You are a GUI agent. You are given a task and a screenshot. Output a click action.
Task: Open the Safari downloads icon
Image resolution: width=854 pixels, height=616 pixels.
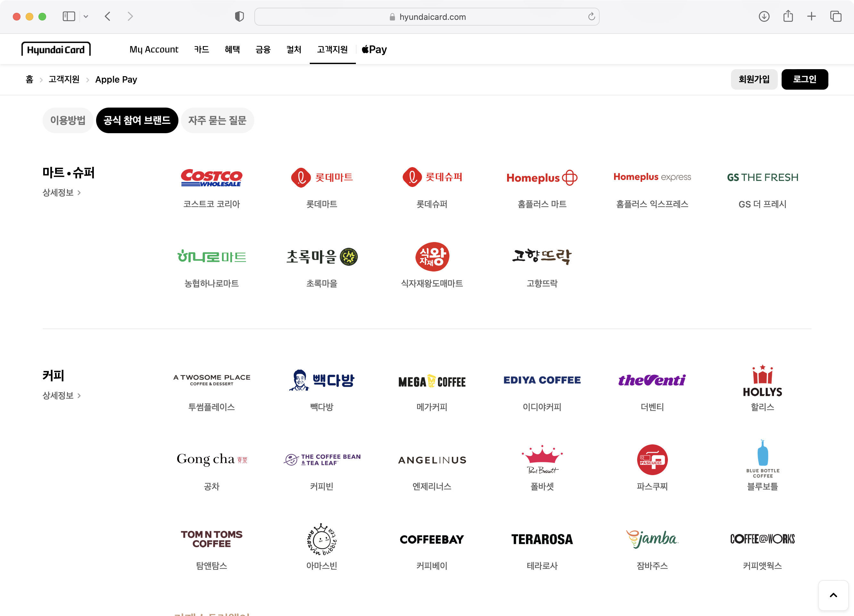(764, 17)
